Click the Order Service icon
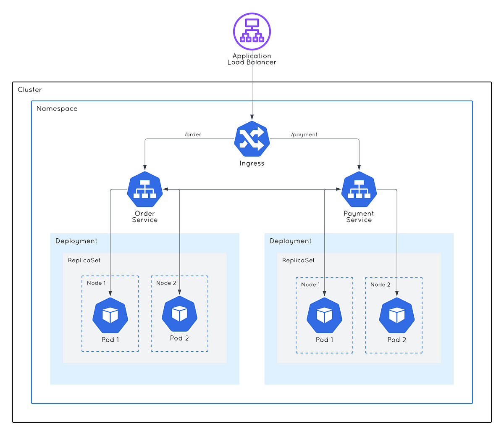This screenshot has width=504, height=435. click(x=145, y=190)
